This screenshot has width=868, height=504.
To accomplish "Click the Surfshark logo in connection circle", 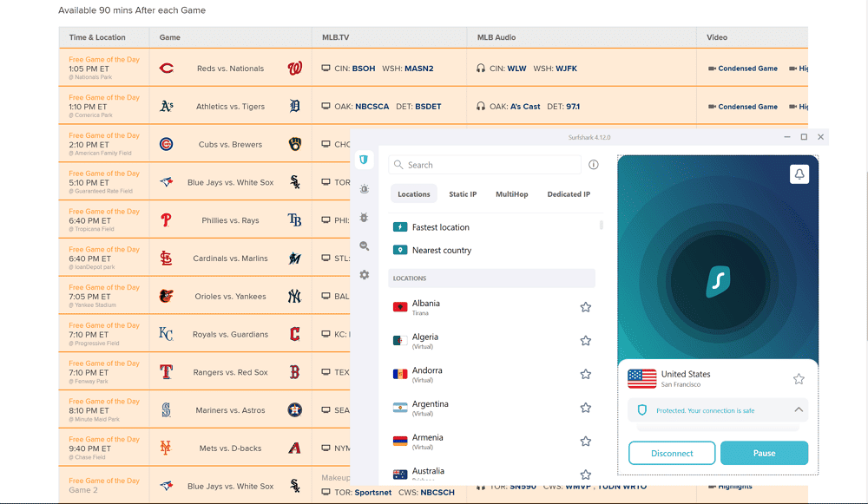I will pos(718,282).
